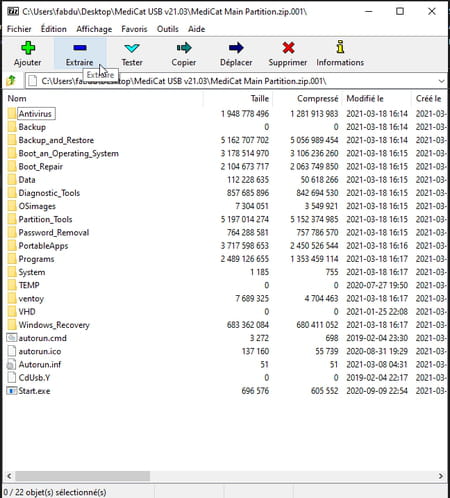Go up one folder level arrow
Viewport: 450px width, 498px height.
click(x=11, y=81)
